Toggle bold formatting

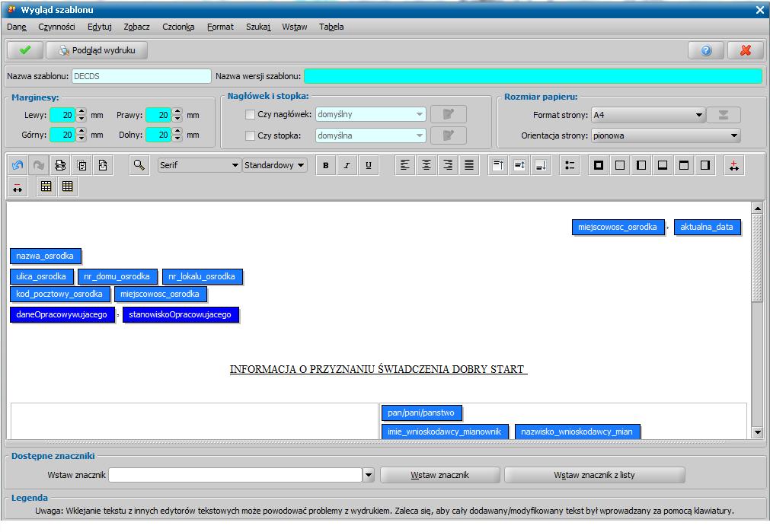click(325, 165)
